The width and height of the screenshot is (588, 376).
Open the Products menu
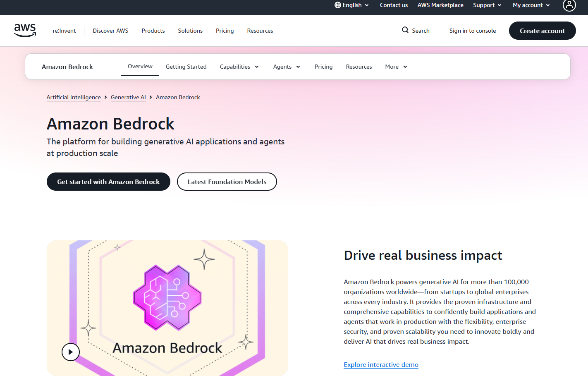[x=153, y=31]
